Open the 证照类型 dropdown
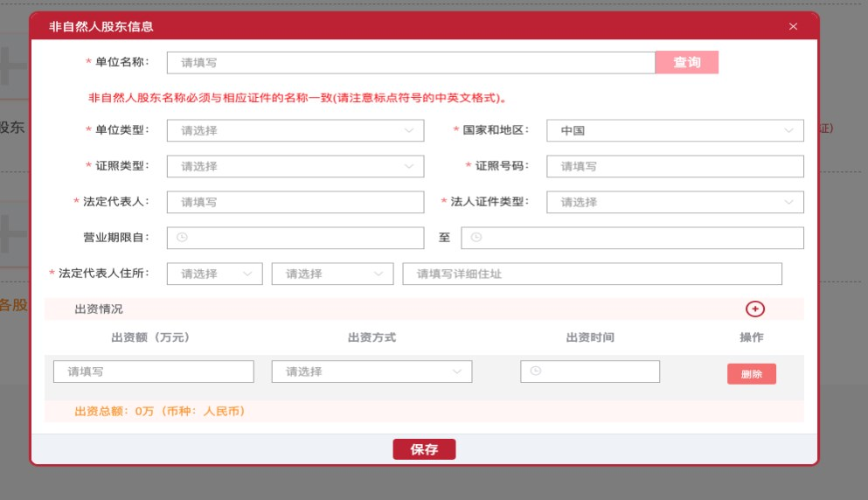 [295, 166]
